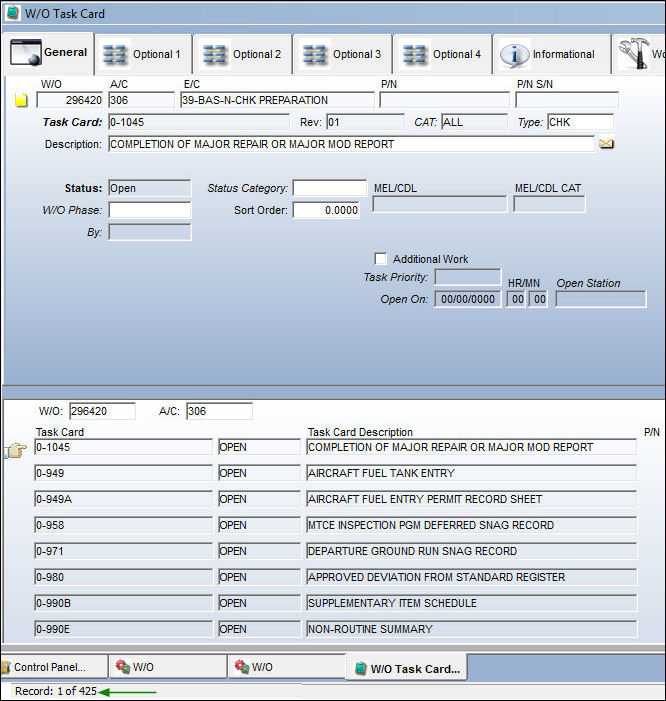Click DEPARTURE GROUND RUN SNAG RECORD description

472,551
